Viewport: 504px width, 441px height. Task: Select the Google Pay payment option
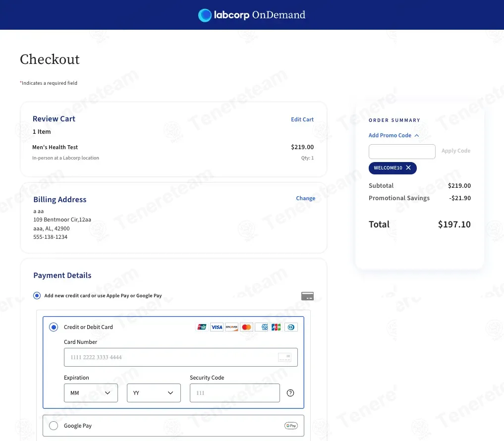pyautogui.click(x=54, y=426)
